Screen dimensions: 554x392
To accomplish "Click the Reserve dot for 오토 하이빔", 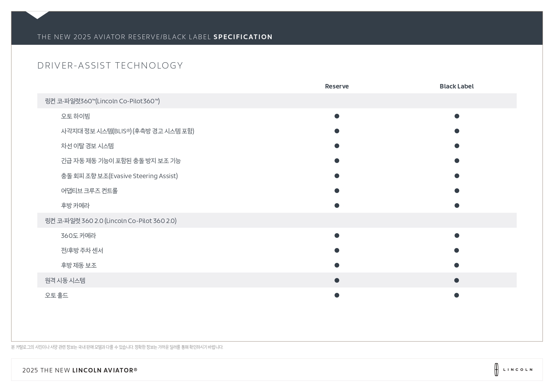I will click(337, 116).
